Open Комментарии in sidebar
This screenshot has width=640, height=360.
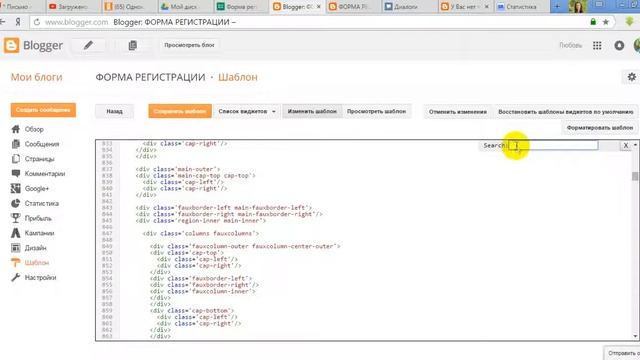[x=45, y=174]
